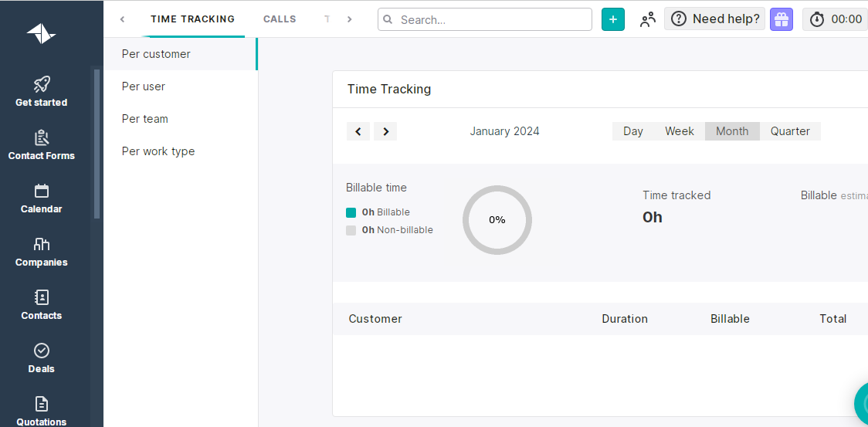The image size is (868, 427).
Task: Click the Duration column header
Action: click(625, 318)
